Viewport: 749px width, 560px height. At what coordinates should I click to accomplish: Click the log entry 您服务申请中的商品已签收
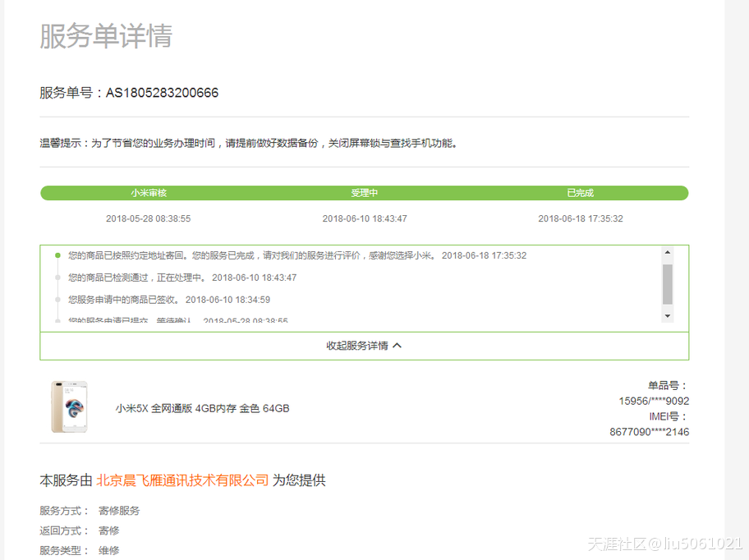(x=169, y=300)
